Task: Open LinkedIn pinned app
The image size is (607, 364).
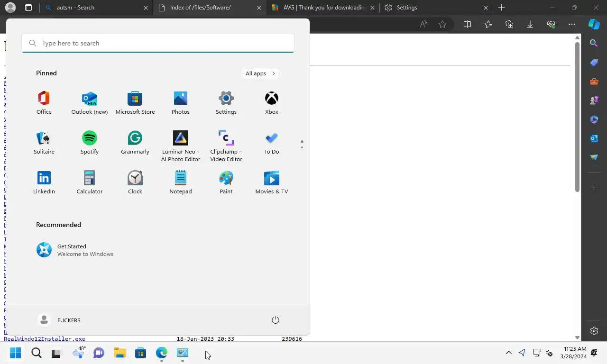Action: (44, 182)
